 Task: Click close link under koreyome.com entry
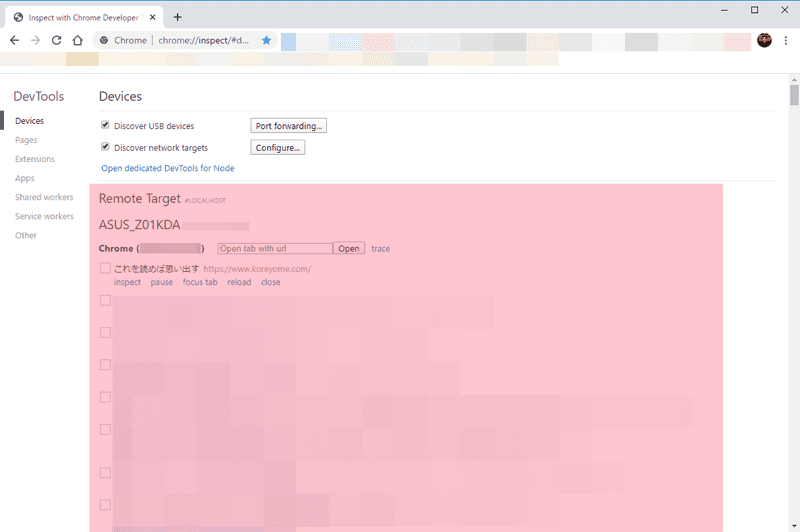coord(271,282)
